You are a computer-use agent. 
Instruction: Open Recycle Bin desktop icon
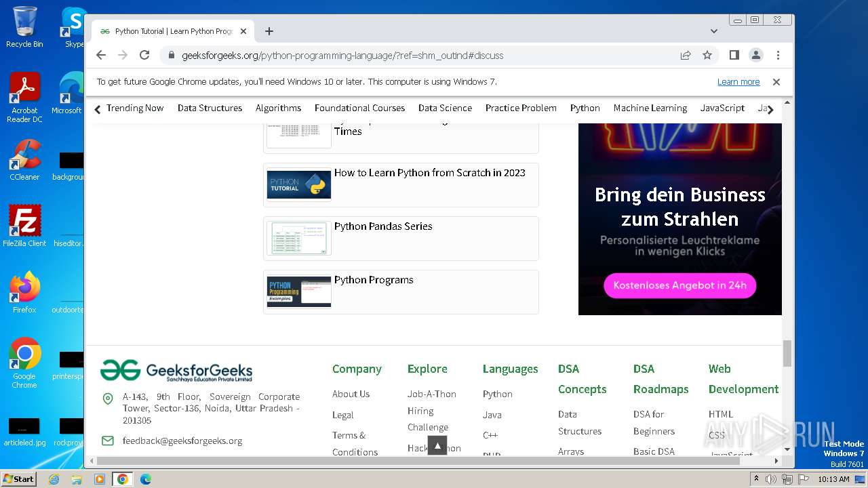pyautogui.click(x=24, y=27)
